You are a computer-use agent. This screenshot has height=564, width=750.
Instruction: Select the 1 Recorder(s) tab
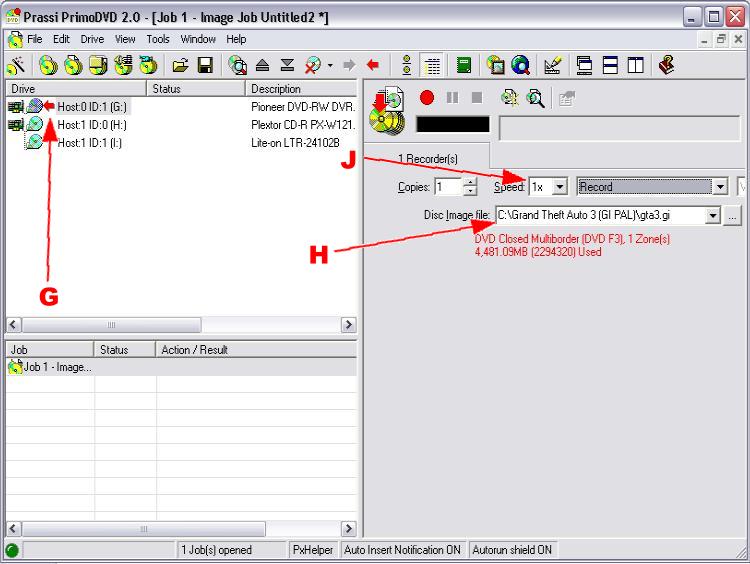tap(428, 158)
